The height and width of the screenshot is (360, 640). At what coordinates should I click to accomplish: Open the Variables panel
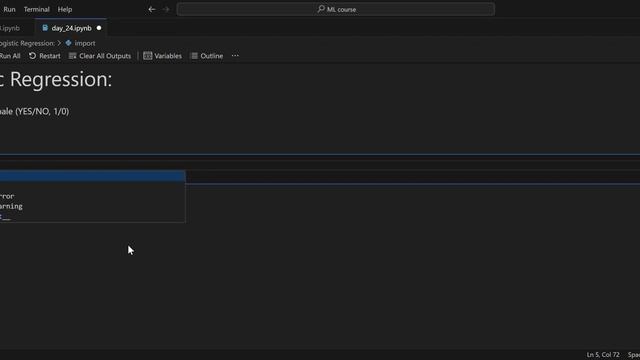(162, 56)
